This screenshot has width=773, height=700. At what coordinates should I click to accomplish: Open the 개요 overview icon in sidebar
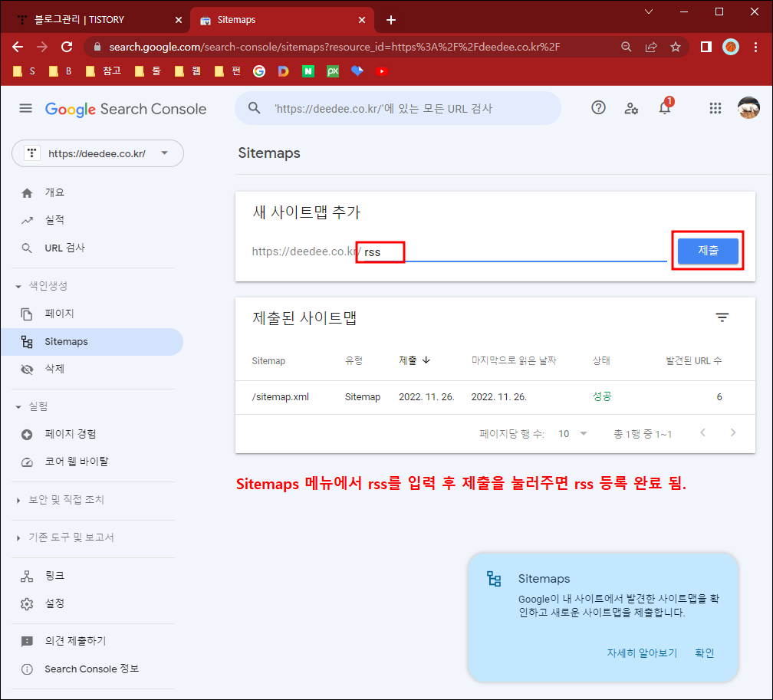(x=27, y=192)
